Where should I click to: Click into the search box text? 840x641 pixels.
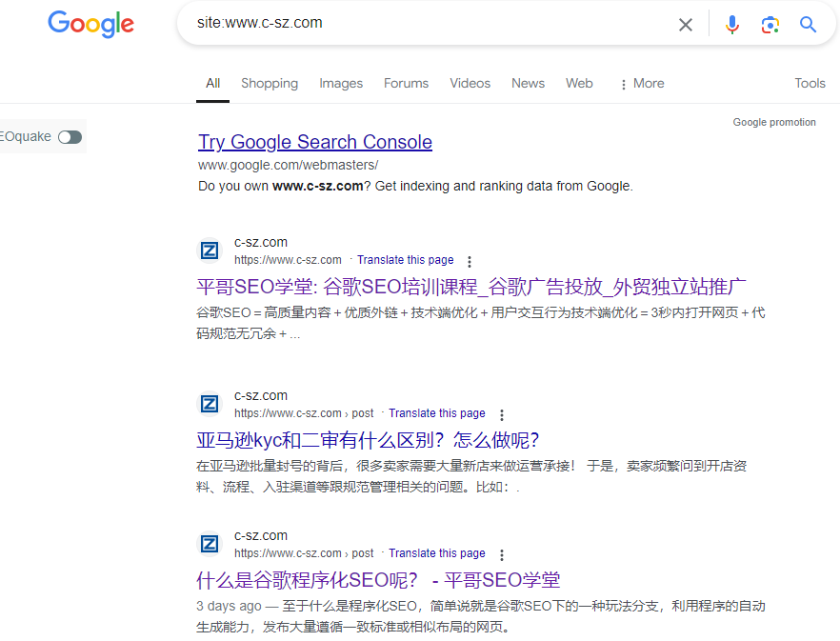point(260,23)
